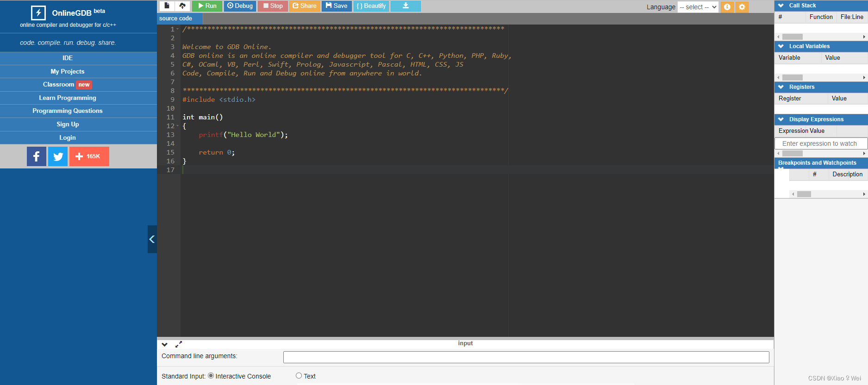This screenshot has height=385, width=868.
Task: Expand input panel to fullscreen
Action: tap(179, 344)
